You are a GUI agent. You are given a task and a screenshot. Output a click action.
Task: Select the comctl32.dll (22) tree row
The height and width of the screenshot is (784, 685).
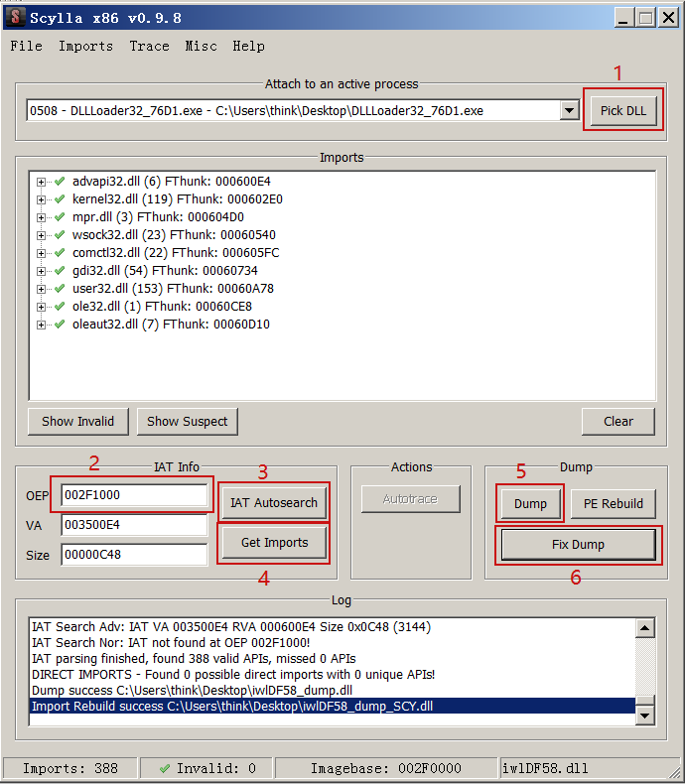tap(176, 252)
